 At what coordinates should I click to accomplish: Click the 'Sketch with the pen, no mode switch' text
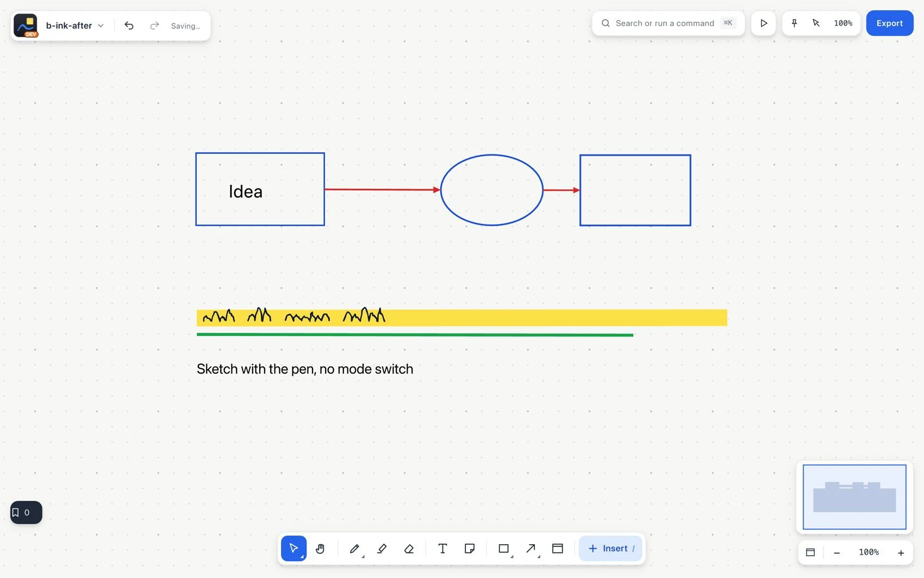tap(305, 369)
